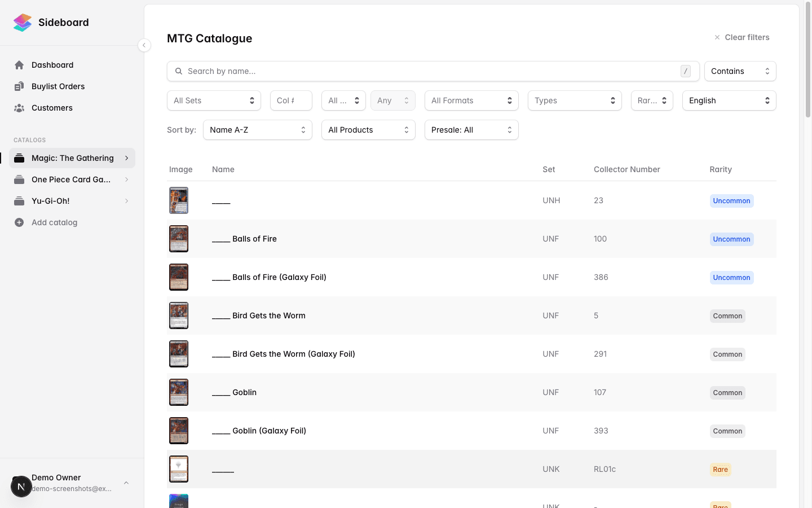The width and height of the screenshot is (812, 508).
Task: Open the Presale: All dropdown
Action: pyautogui.click(x=471, y=130)
